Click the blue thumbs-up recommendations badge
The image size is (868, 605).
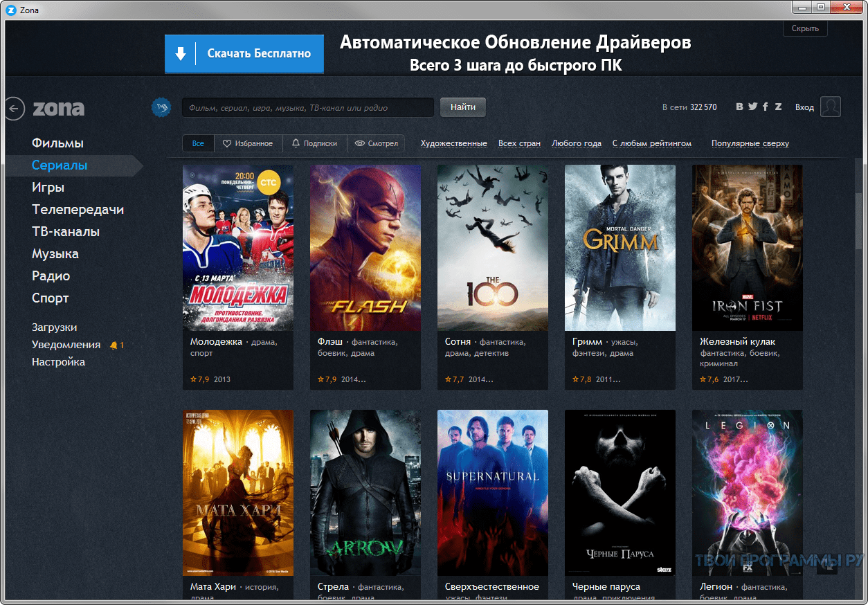(161, 107)
